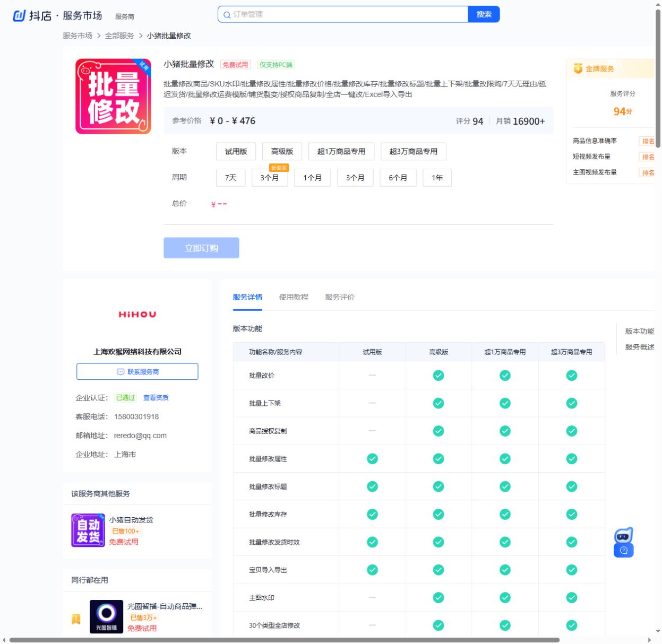This screenshot has width=662, height=644.
Task: Click the 批量修改标题 试用版 checkmark
Action: click(373, 486)
